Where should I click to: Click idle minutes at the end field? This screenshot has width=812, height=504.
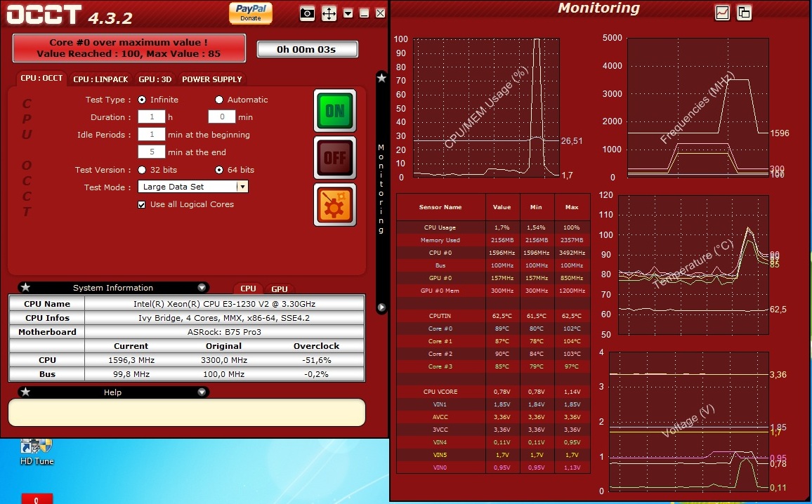[x=152, y=152]
